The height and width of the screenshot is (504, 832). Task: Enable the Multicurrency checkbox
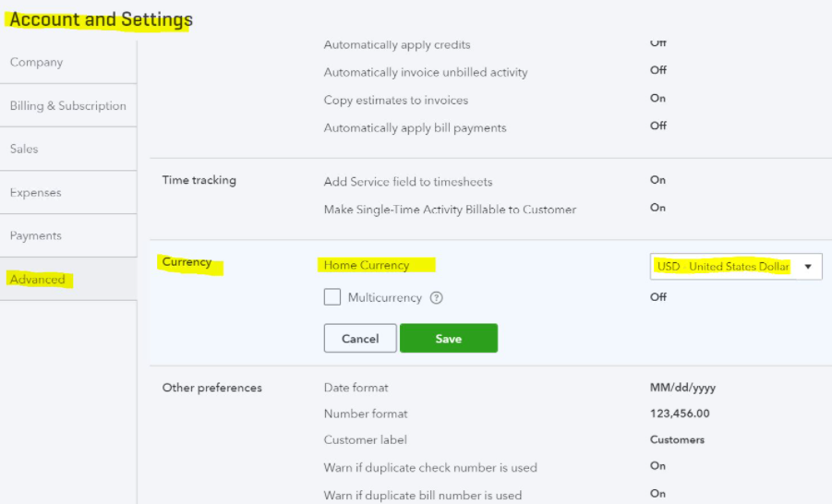pos(332,296)
